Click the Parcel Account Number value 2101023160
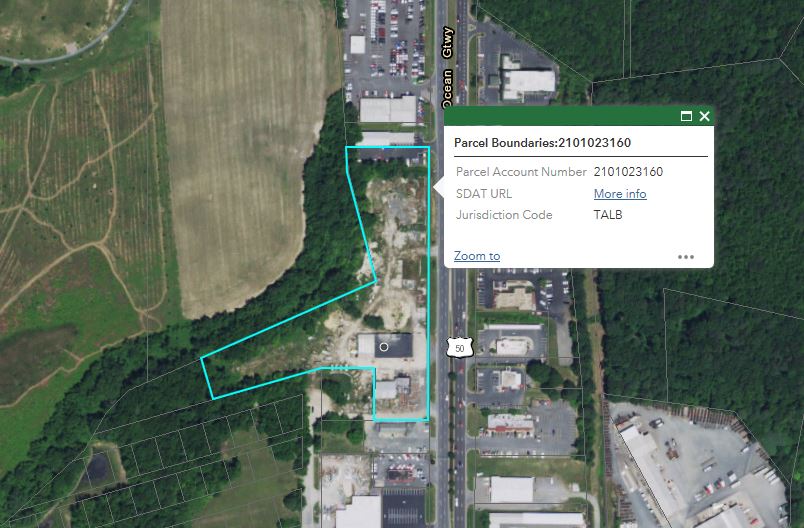 tap(628, 172)
